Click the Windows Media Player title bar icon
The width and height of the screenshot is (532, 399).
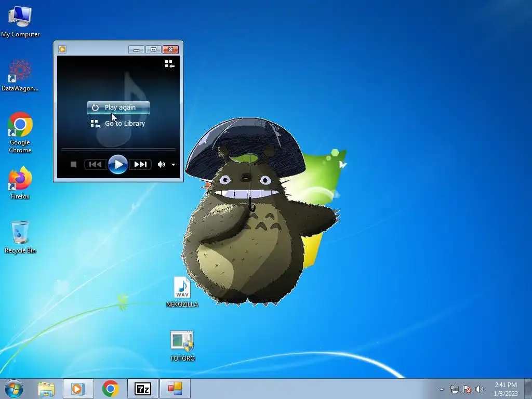[x=62, y=49]
